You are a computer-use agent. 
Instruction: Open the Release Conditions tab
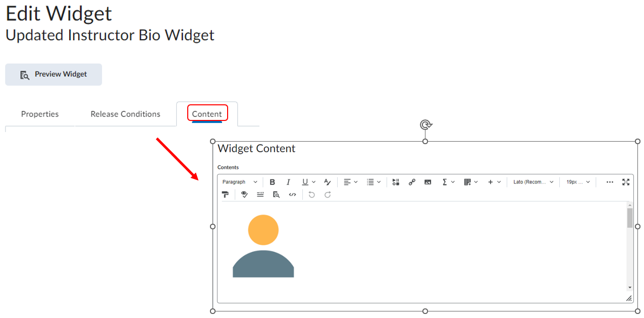click(125, 114)
